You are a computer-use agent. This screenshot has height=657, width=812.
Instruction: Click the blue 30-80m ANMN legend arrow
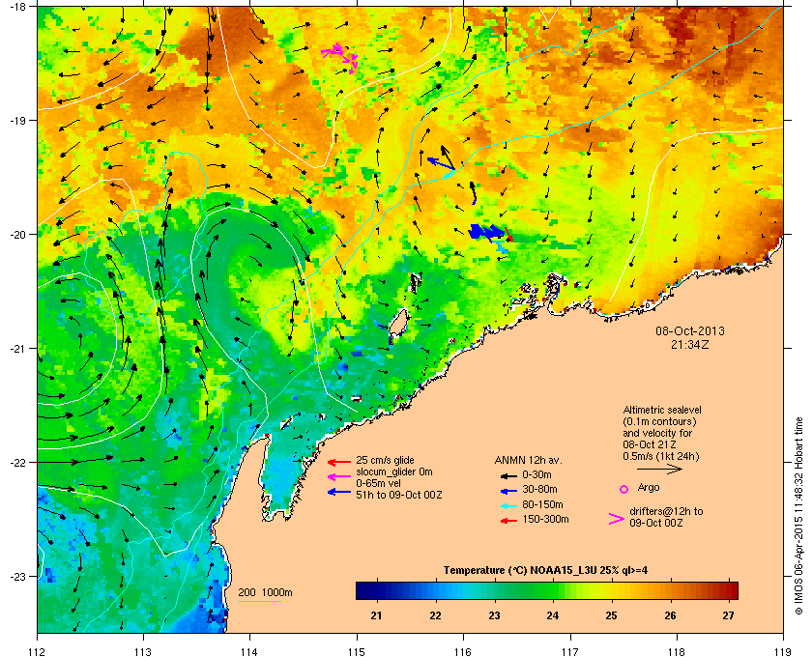coord(509,490)
